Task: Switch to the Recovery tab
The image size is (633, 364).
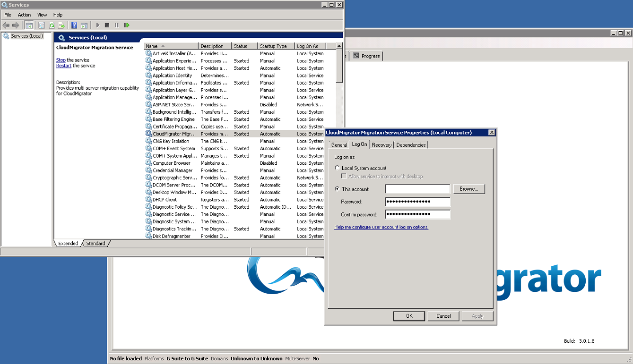Action: point(382,145)
